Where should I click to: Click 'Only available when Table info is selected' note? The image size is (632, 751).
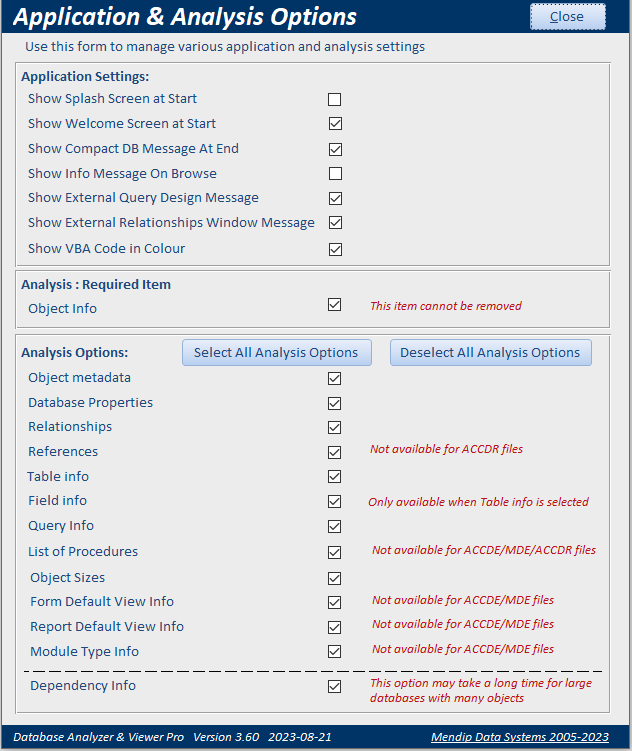coord(478,502)
